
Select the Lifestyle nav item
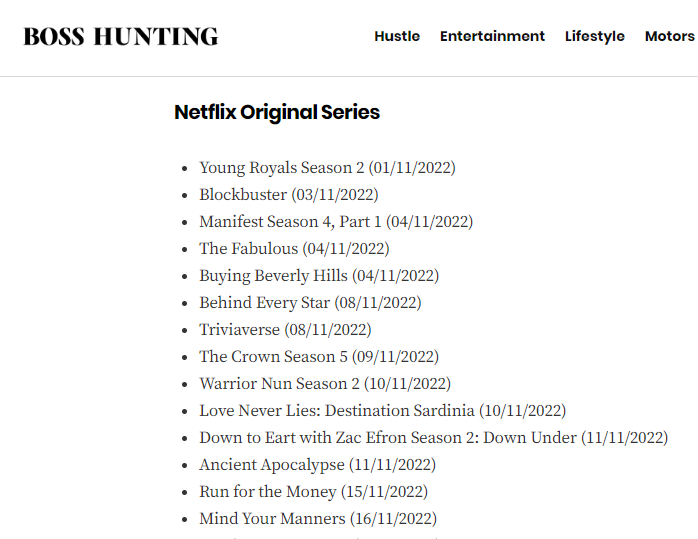coord(594,36)
